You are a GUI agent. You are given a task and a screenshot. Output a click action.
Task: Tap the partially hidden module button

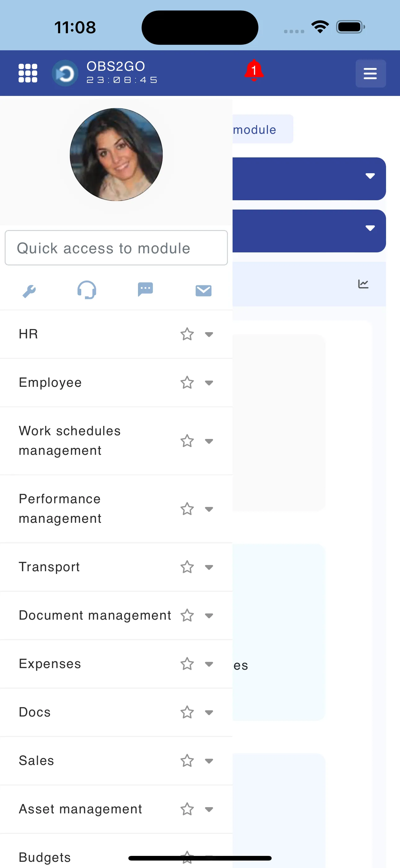point(263,129)
